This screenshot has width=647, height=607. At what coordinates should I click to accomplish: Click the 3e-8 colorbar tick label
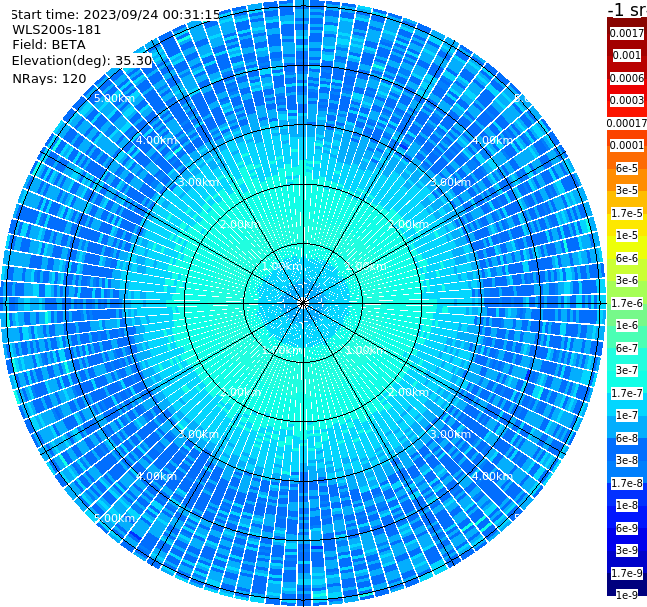pos(627,460)
